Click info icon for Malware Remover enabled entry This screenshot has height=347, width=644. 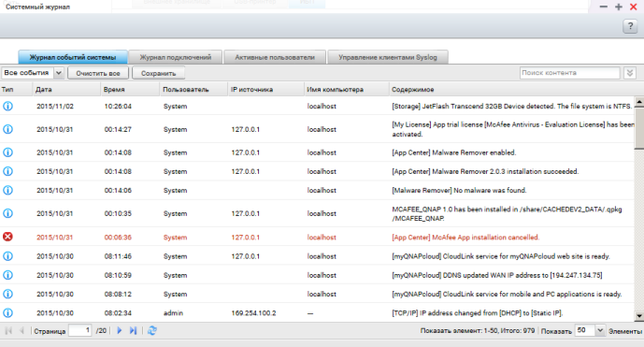tap(7, 152)
